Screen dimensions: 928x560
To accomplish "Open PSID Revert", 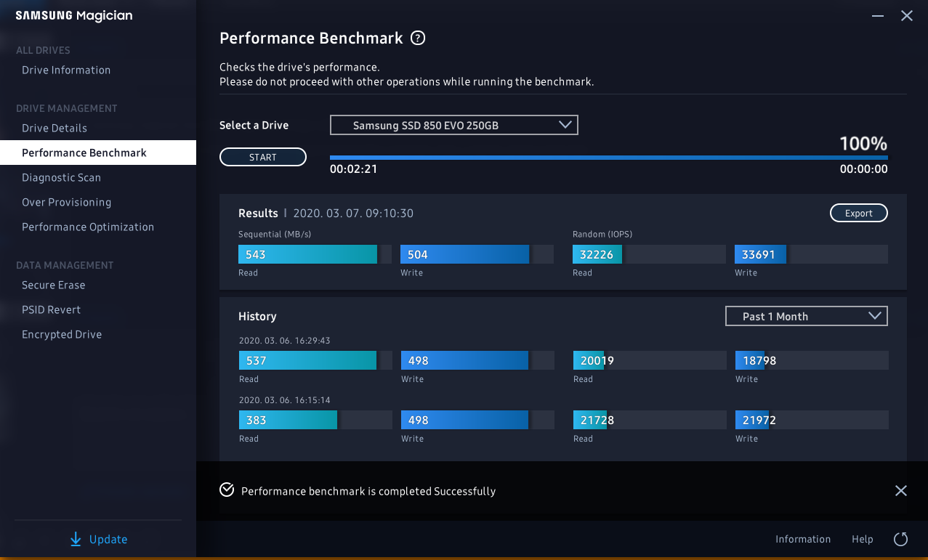I will click(x=51, y=309).
